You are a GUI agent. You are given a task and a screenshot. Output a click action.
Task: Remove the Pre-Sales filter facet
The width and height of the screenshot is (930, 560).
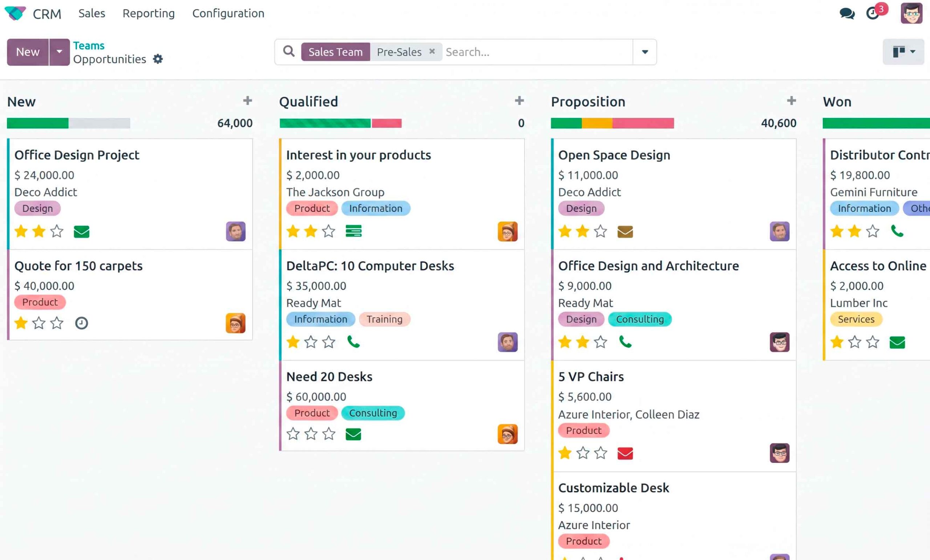(432, 51)
